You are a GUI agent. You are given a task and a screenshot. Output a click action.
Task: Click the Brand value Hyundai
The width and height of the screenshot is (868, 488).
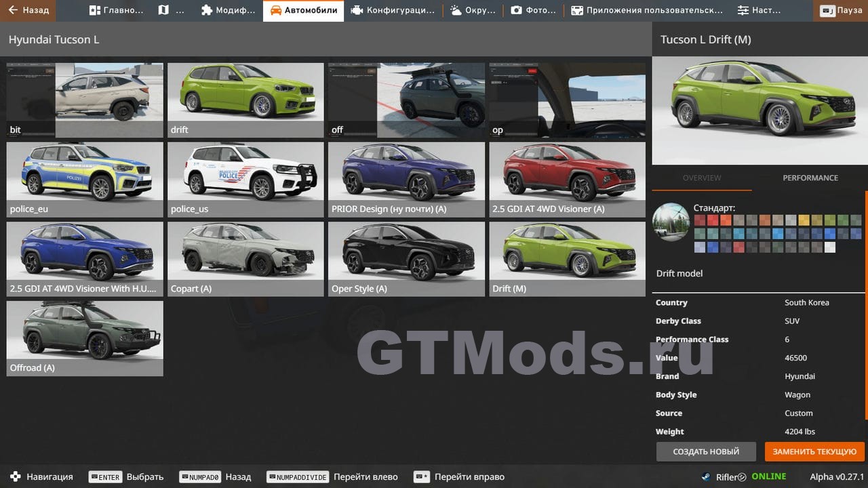tap(800, 375)
